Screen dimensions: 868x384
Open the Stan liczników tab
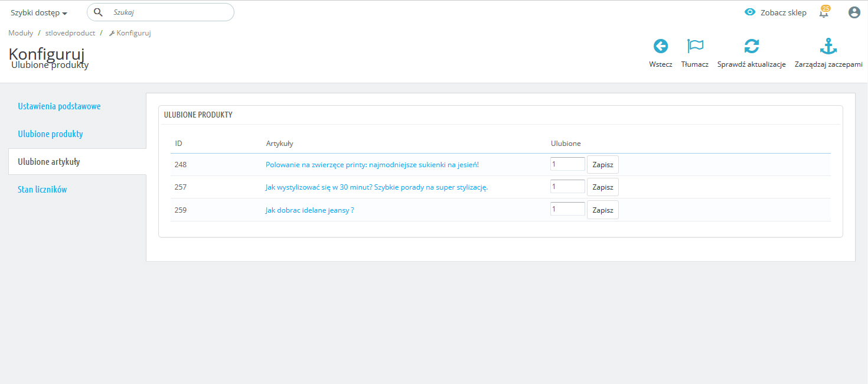click(43, 190)
